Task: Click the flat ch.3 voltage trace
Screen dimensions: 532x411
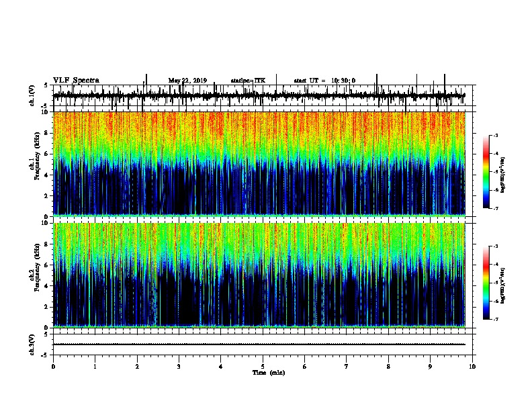Action: coord(259,345)
